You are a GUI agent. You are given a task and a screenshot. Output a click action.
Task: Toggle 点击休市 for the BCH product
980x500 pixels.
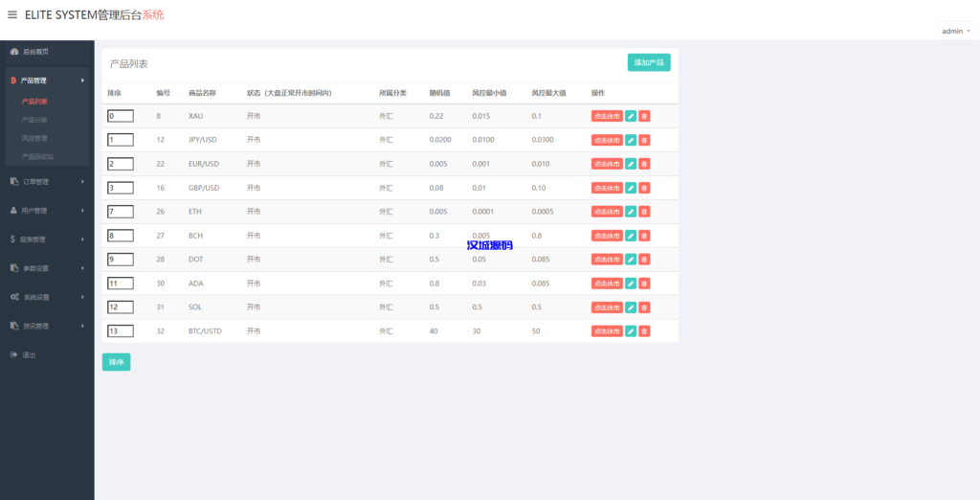607,236
